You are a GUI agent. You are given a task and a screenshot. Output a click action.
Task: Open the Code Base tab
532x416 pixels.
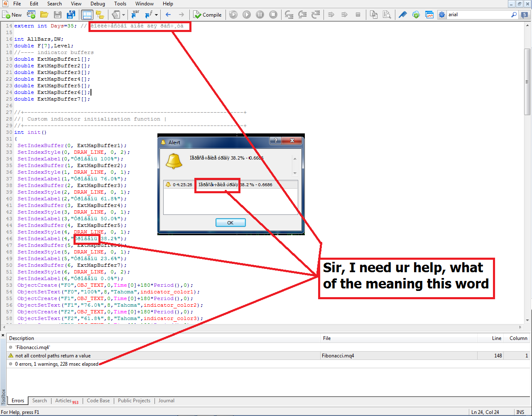point(98,401)
